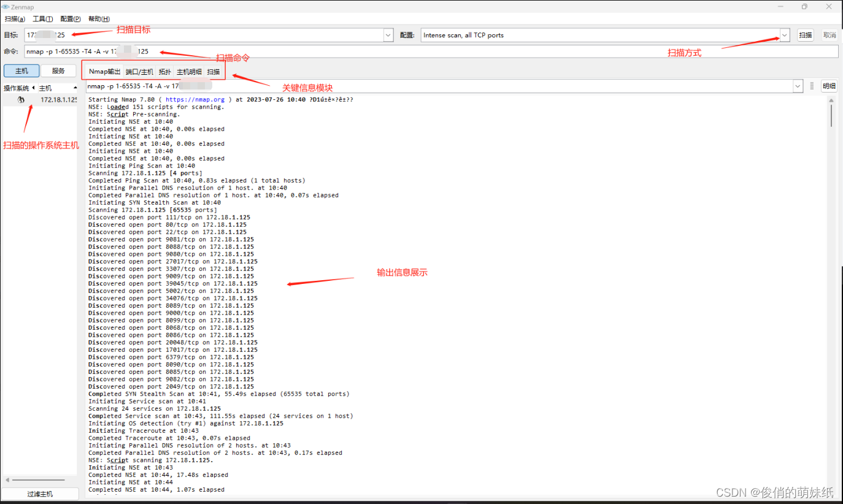The height and width of the screenshot is (504, 843).
Task: Click the 命令 command input field
Action: 431,52
